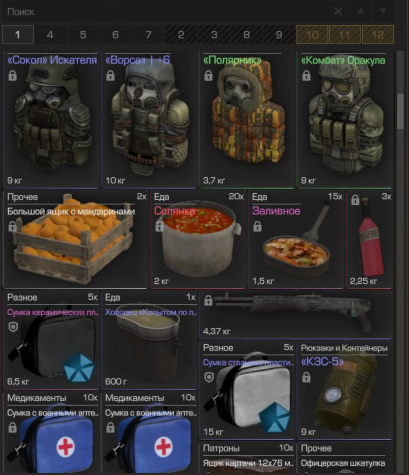The image size is (409, 475).
Task: Toggle lock on the «КЗС-5» container
Action: pyautogui.click(x=306, y=377)
